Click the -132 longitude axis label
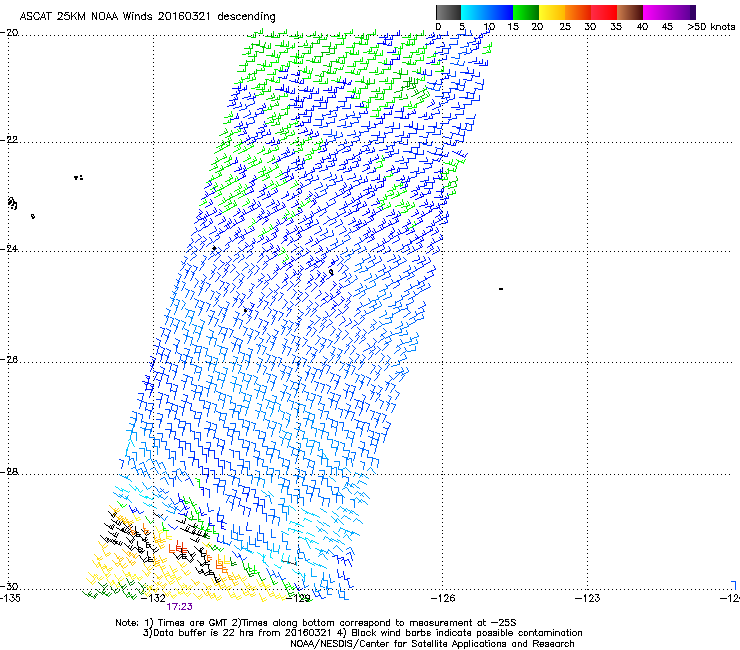Image resolution: width=740 pixels, height=650 pixels. coord(153,598)
